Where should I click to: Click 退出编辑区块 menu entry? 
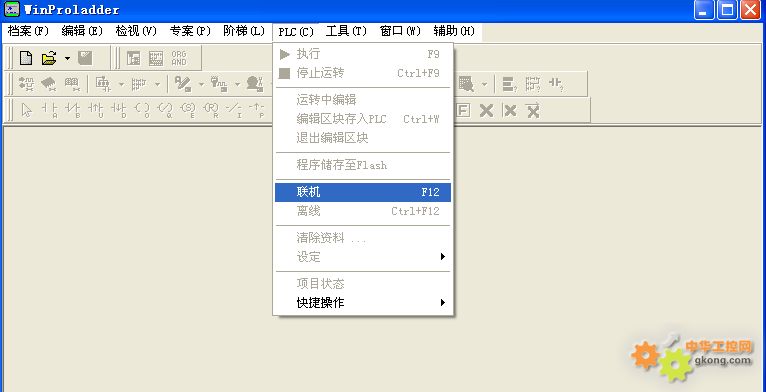click(x=362, y=138)
